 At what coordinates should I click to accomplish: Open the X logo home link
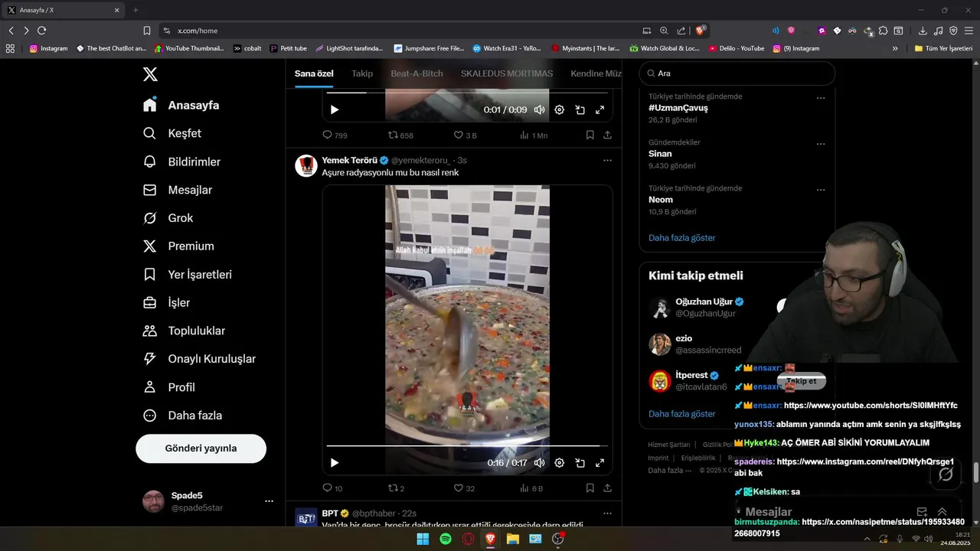[150, 74]
